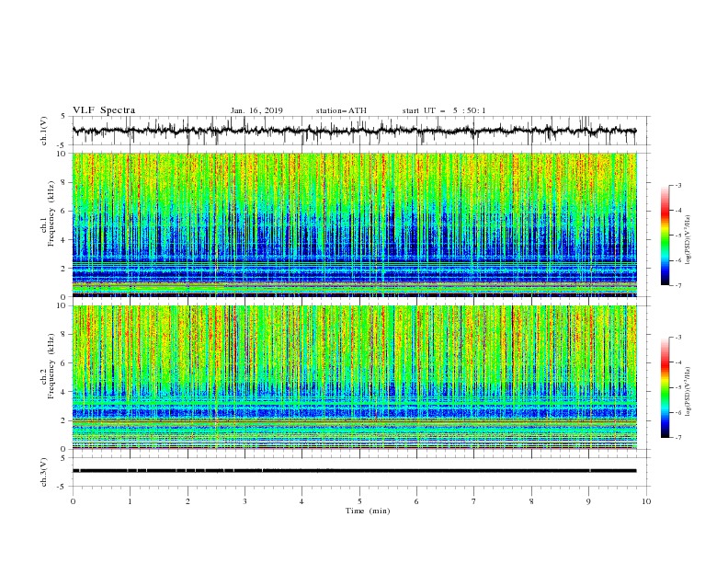Click the '-7' label on ch.2 colorbar
Screen dimensions: 728x563
coord(677,438)
